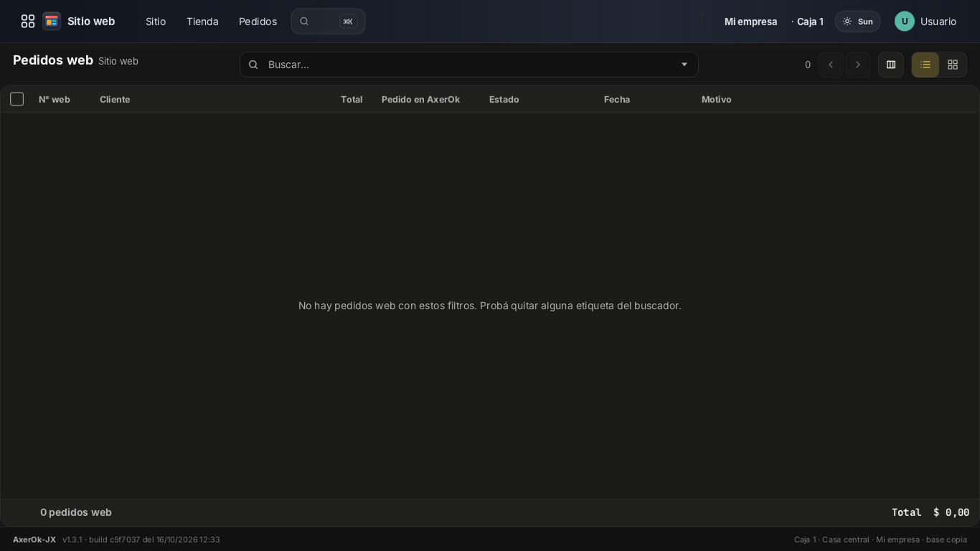Go to next page of results
This screenshot has height=551, width=980.
[858, 65]
